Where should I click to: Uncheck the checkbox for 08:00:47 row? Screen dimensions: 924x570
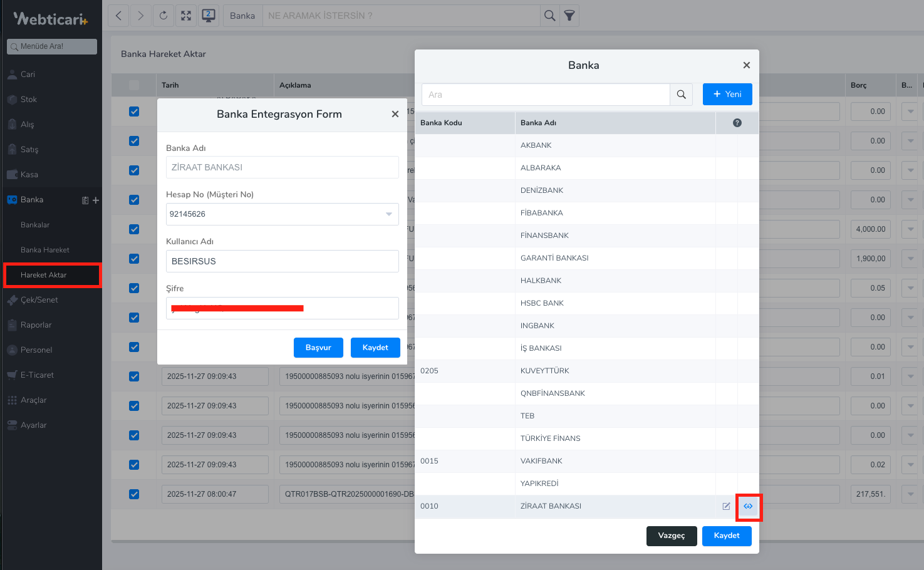(x=134, y=494)
